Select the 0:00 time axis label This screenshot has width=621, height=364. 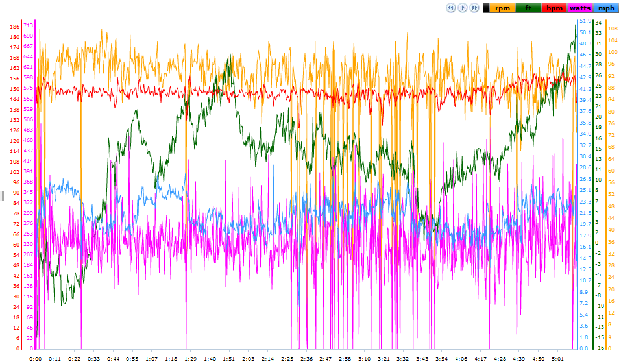point(35,359)
